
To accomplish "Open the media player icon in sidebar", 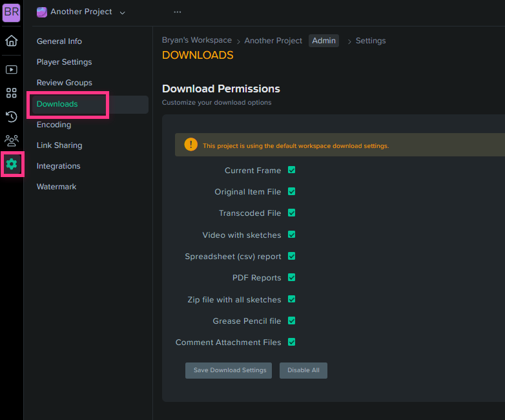I will (11, 69).
